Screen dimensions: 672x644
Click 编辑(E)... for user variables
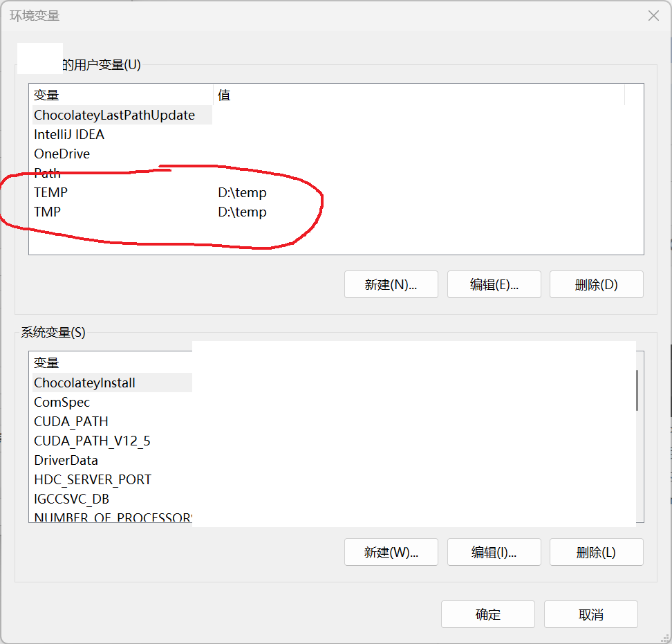pyautogui.click(x=494, y=284)
